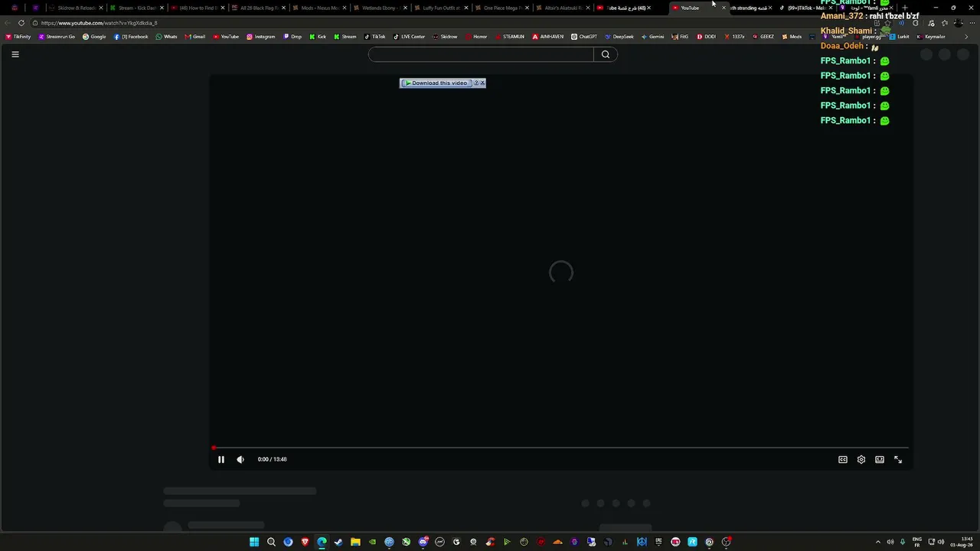Close the active YouTube tab
The image size is (980, 551).
(724, 8)
